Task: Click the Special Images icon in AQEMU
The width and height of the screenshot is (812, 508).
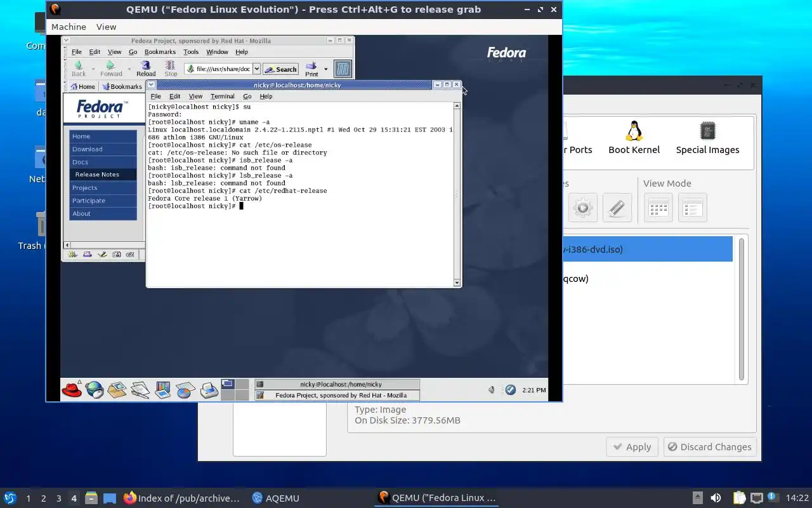Action: tap(707, 138)
